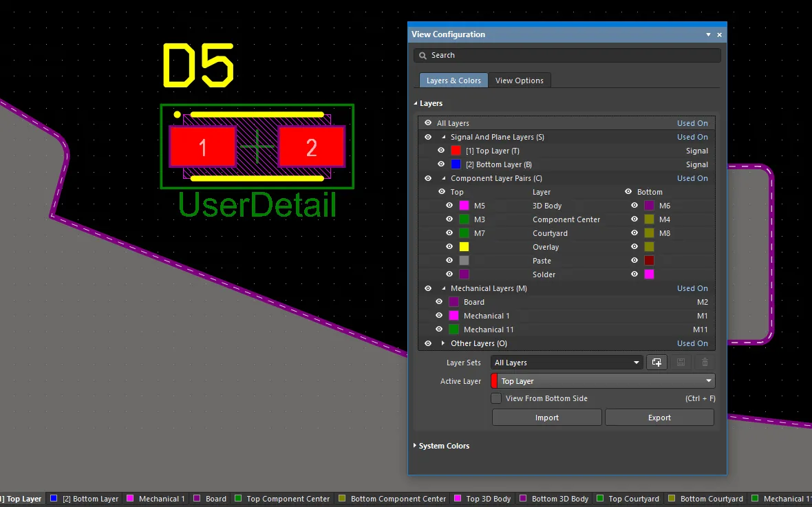Click the create layer set icon
Viewport: 812px width, 507px height.
click(x=656, y=363)
